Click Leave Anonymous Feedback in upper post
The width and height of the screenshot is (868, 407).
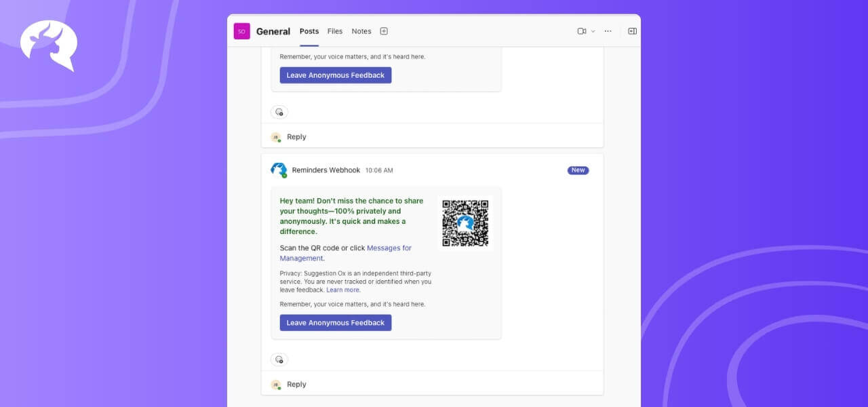(x=336, y=75)
